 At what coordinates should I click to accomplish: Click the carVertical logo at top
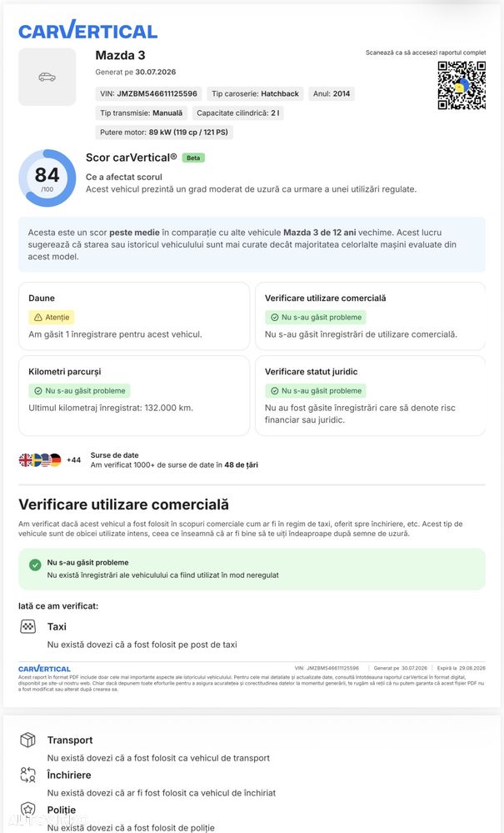point(88,30)
